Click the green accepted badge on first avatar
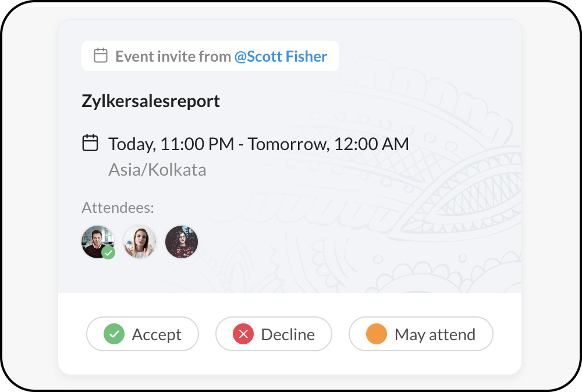 click(x=108, y=253)
